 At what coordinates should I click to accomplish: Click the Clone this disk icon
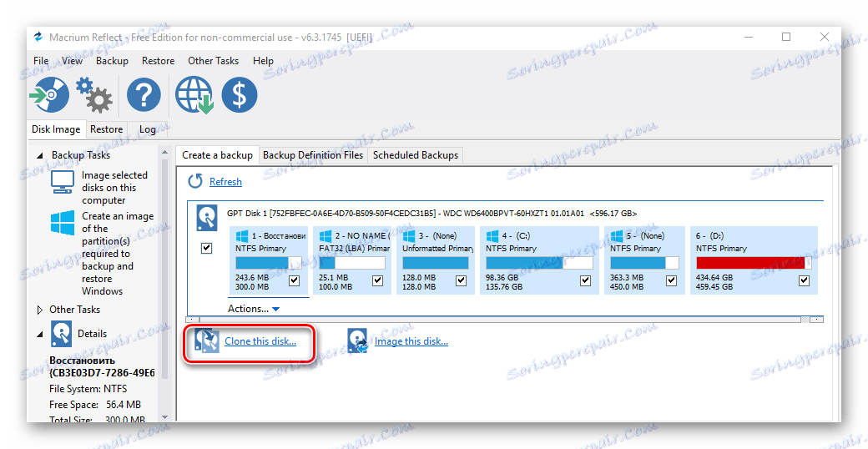coord(207,341)
